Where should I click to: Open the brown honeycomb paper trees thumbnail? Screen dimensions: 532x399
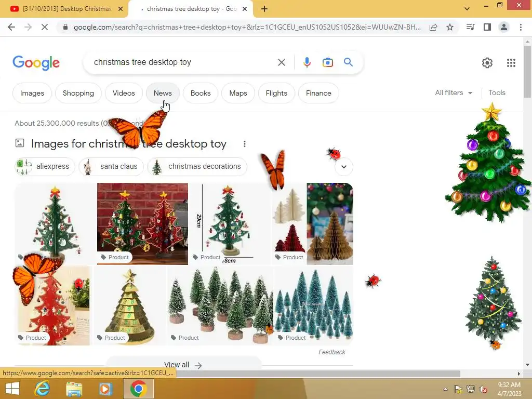pyautogui.click(x=330, y=224)
